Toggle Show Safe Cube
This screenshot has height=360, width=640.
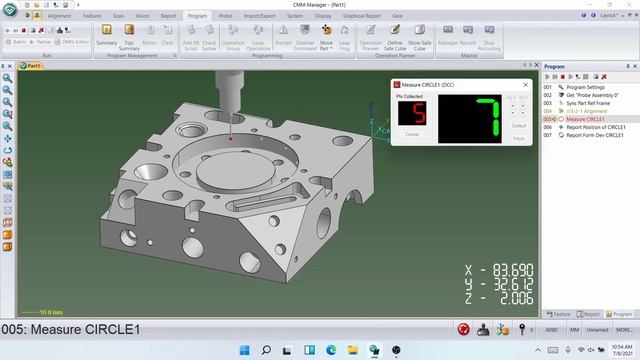420,37
